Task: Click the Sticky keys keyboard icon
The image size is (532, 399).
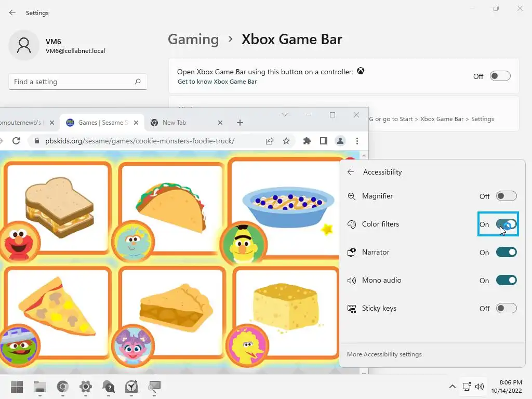Action: coord(352,309)
